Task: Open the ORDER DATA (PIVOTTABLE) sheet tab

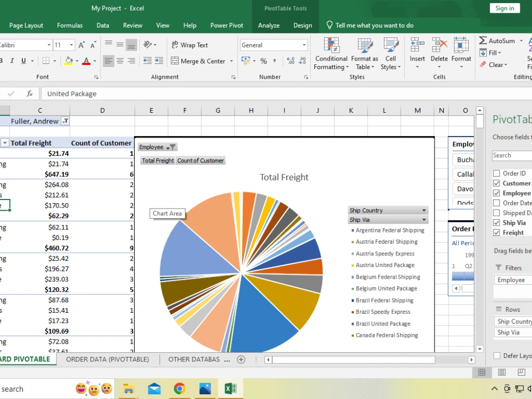Action: (x=107, y=359)
